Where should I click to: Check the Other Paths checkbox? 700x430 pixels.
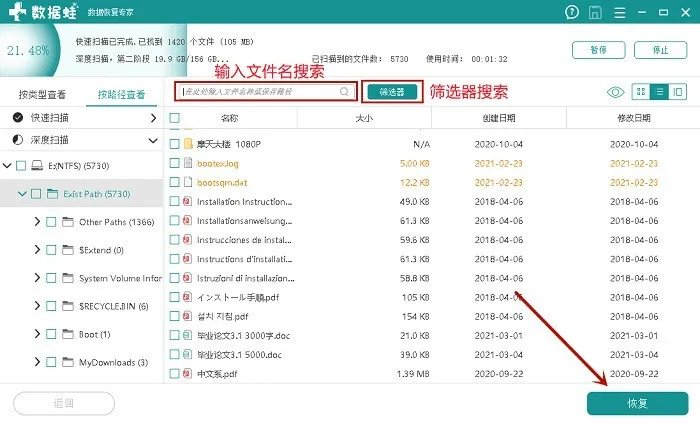[x=51, y=222]
